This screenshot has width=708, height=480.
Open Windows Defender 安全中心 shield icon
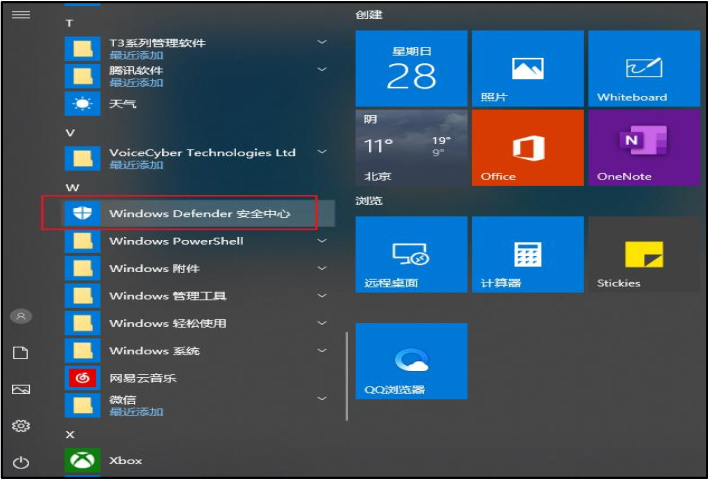click(79, 214)
